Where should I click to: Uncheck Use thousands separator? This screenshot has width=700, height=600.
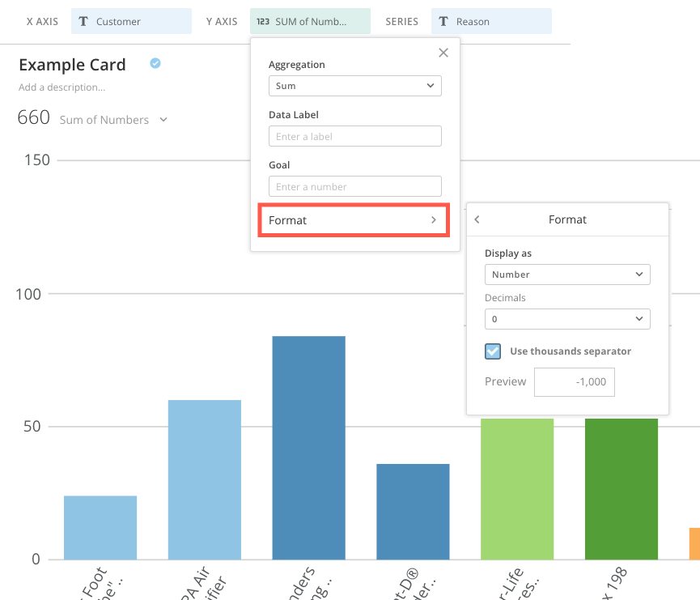[492, 351]
